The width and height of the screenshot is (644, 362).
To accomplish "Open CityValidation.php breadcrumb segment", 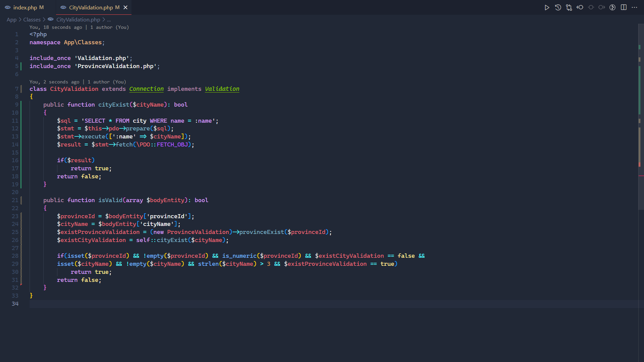I will 78,20.
